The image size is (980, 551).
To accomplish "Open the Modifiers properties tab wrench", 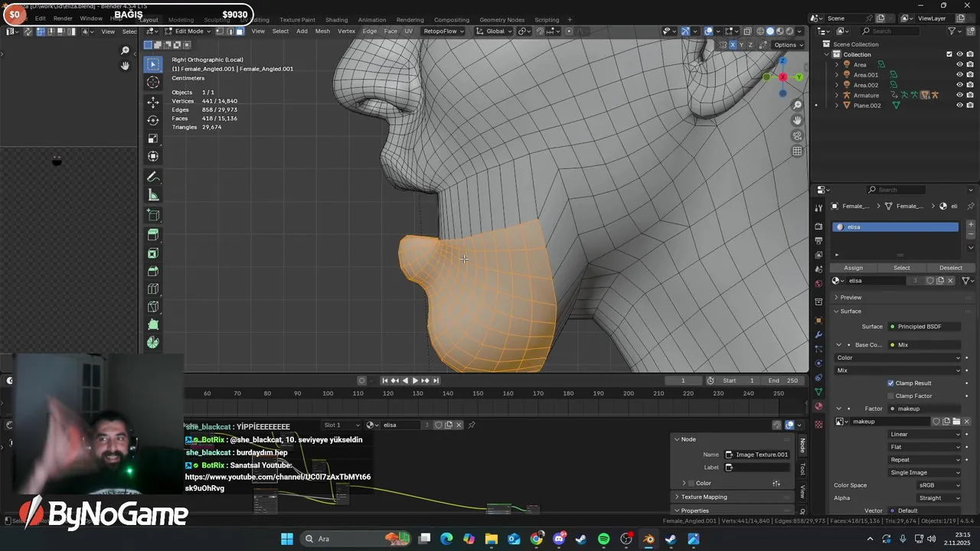I will coord(818,334).
